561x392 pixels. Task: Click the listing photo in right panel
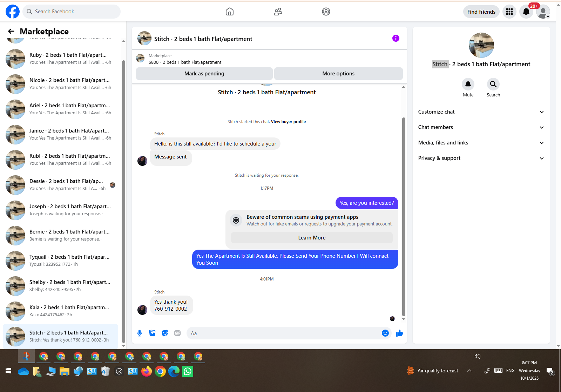(481, 45)
